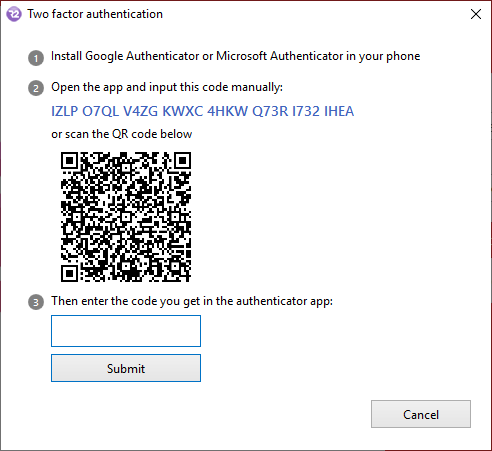This screenshot has width=492, height=451.
Task: Click the manual code starting with IZLP
Action: coord(202,111)
